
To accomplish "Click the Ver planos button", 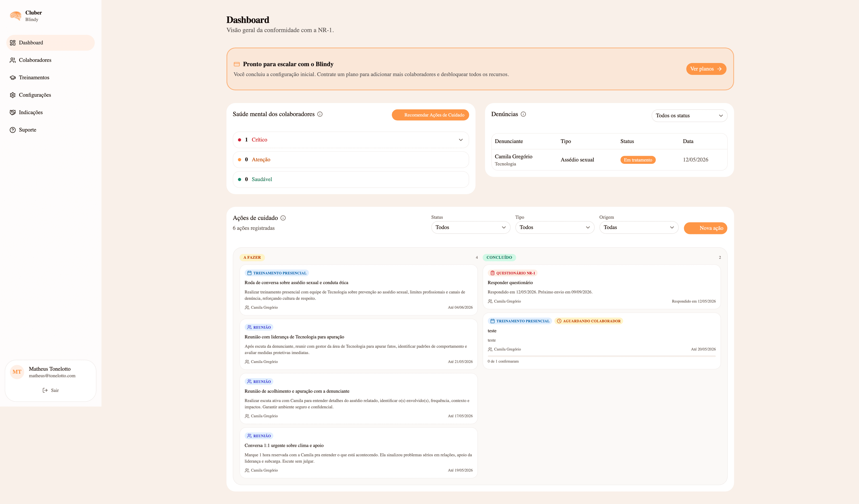I will click(x=706, y=69).
